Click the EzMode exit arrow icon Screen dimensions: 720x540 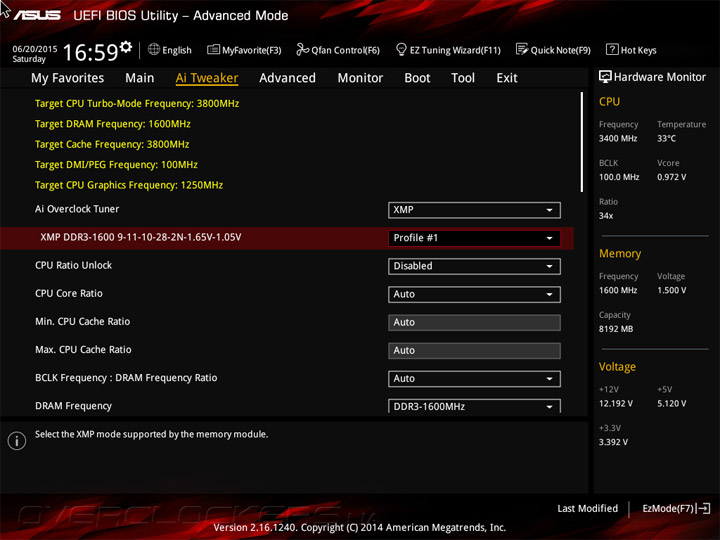[x=704, y=508]
